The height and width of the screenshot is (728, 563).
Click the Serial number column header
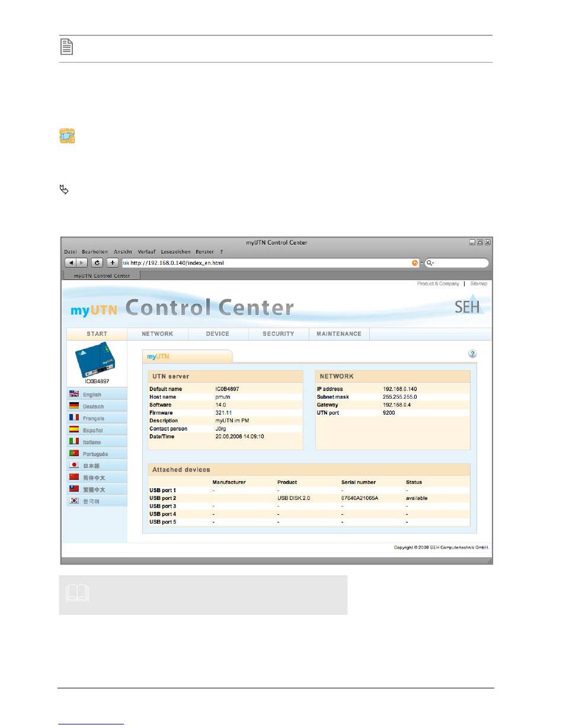359,483
